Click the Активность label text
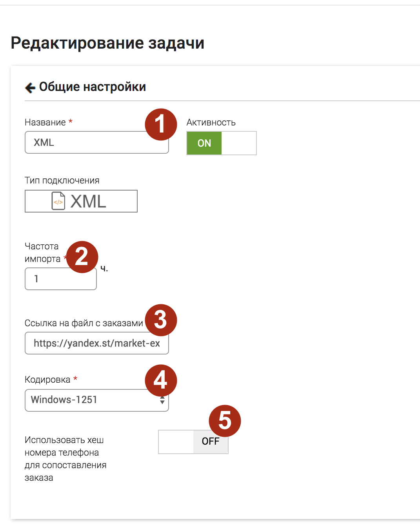This screenshot has width=420, height=527. coord(211,122)
